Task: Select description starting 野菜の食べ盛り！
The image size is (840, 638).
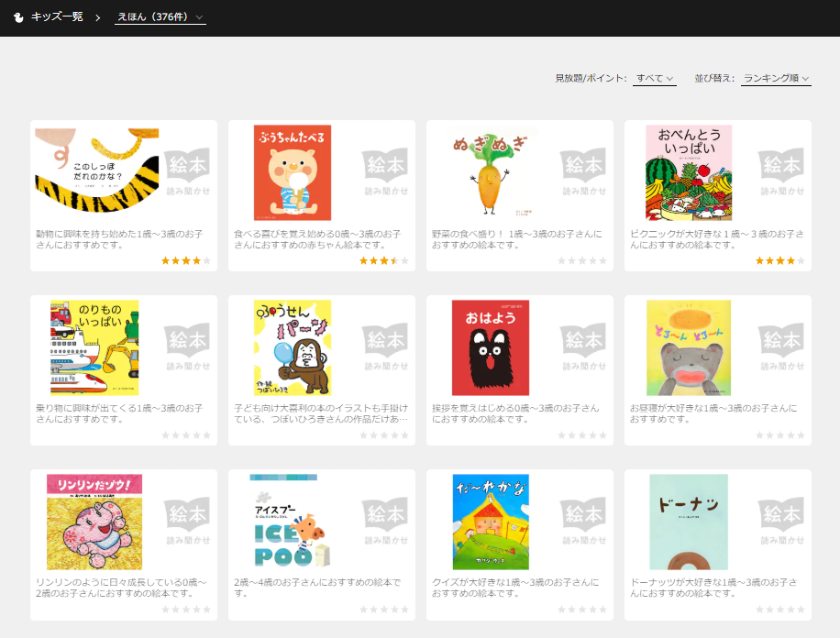Action: pos(517,239)
